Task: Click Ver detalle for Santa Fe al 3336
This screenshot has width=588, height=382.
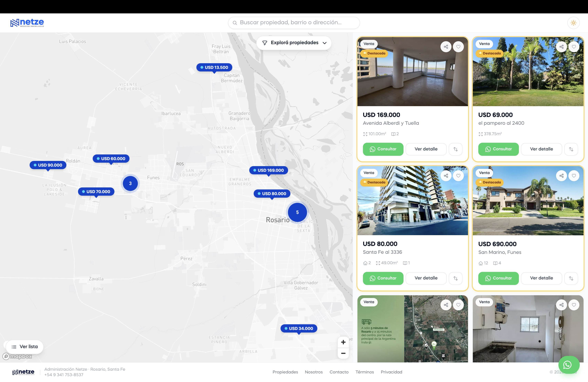Action: coord(426,278)
